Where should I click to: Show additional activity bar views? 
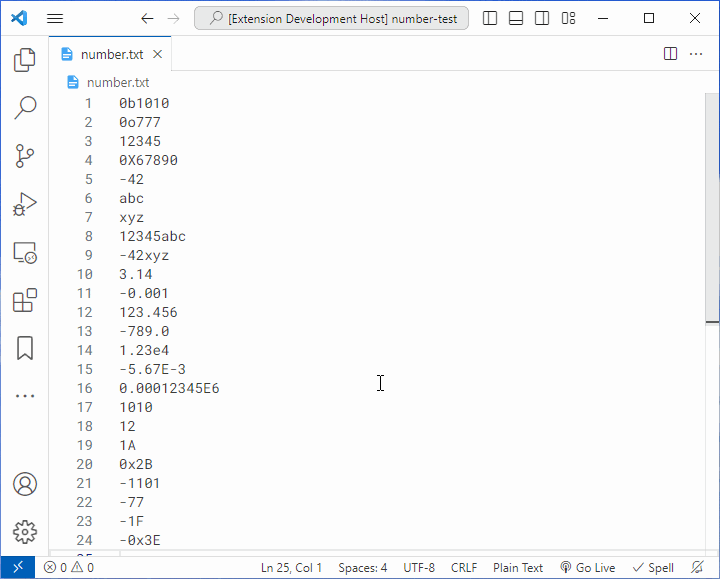click(x=25, y=396)
